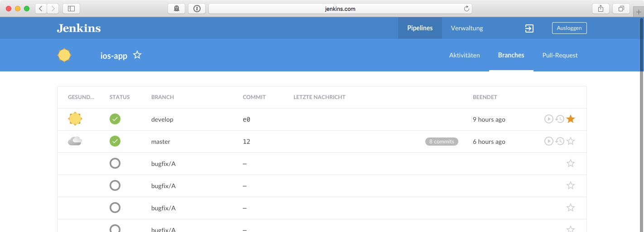Click the jenkins.com address bar

(x=340, y=9)
